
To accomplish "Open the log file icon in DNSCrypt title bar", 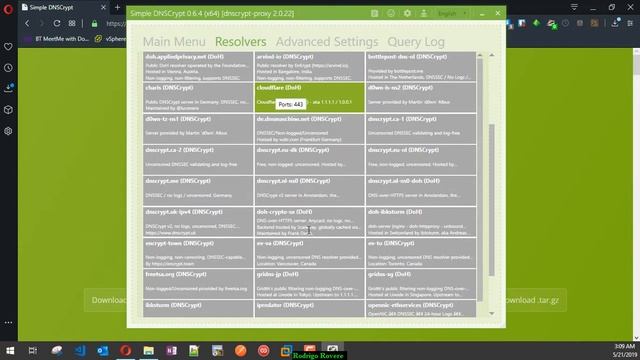I will tap(374, 13).
